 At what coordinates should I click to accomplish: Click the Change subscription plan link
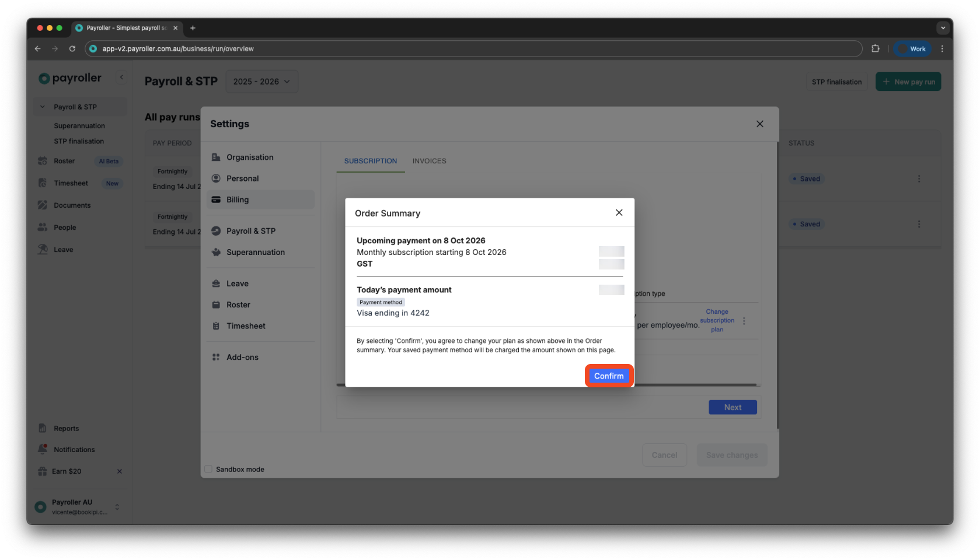[717, 320]
